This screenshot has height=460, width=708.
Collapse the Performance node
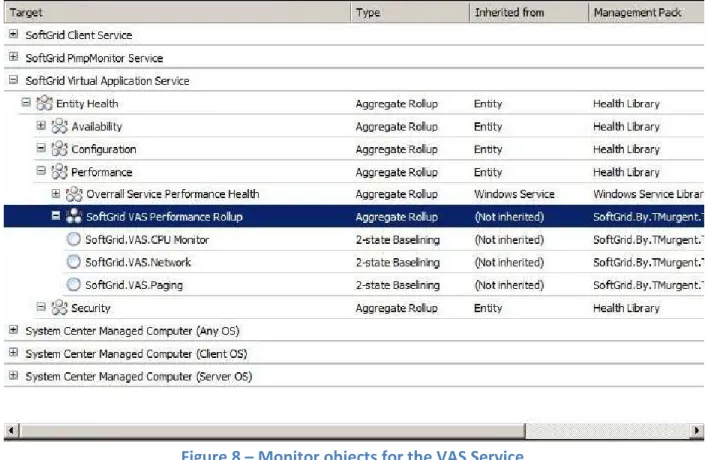point(41,171)
